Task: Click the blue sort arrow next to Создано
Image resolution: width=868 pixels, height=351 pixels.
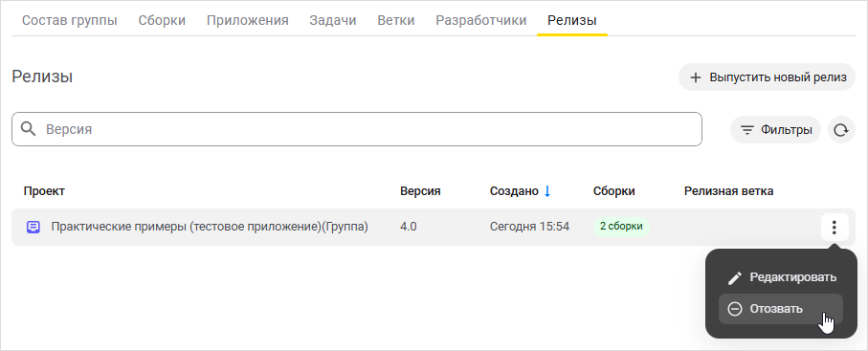Action: pyautogui.click(x=547, y=191)
